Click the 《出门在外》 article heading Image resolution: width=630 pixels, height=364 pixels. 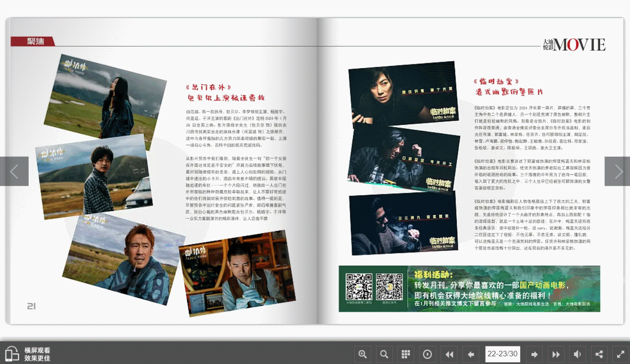208,87
